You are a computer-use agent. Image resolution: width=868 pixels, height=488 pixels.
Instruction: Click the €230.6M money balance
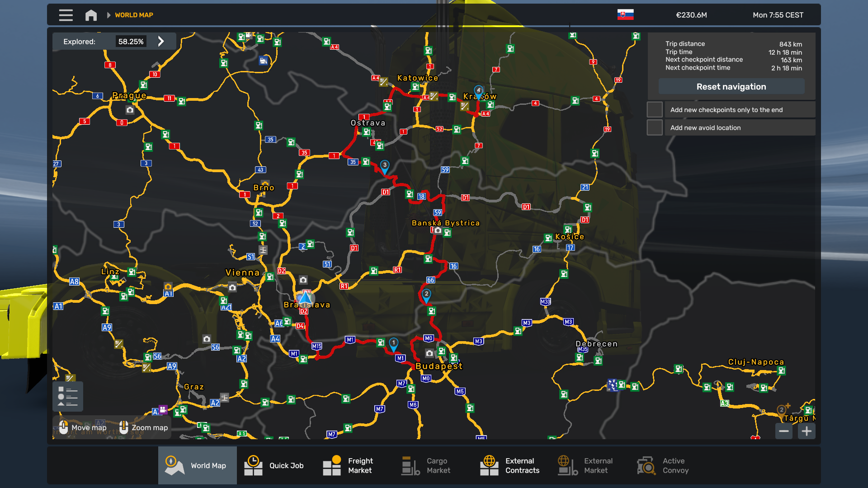tap(691, 15)
